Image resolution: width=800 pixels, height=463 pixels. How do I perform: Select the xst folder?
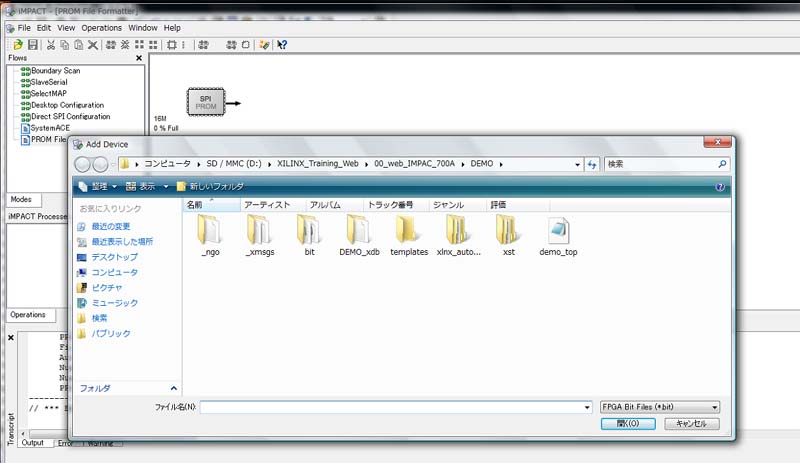[508, 235]
